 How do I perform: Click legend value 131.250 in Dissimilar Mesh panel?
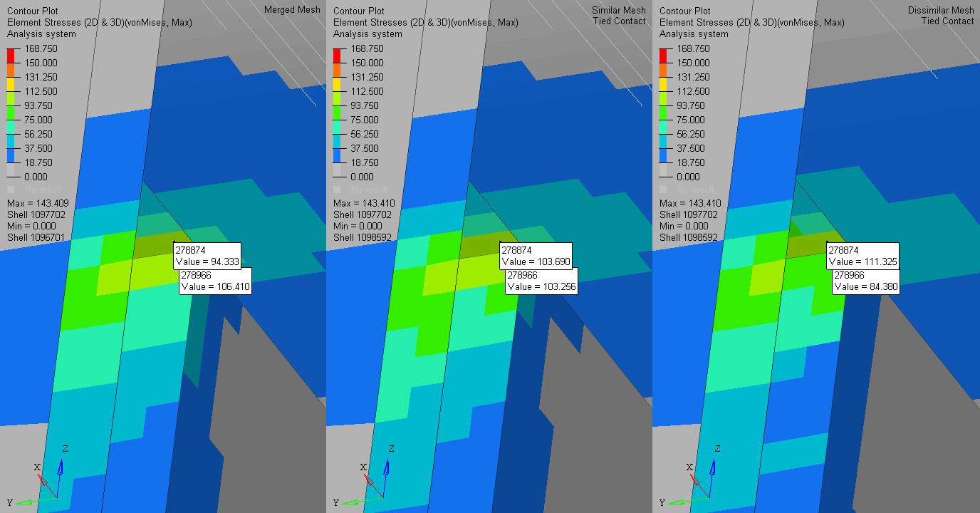coord(693,77)
